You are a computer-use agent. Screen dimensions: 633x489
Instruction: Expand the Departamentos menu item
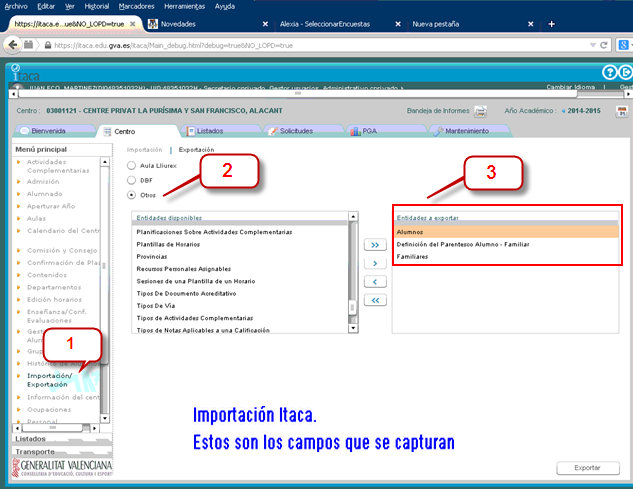click(54, 285)
